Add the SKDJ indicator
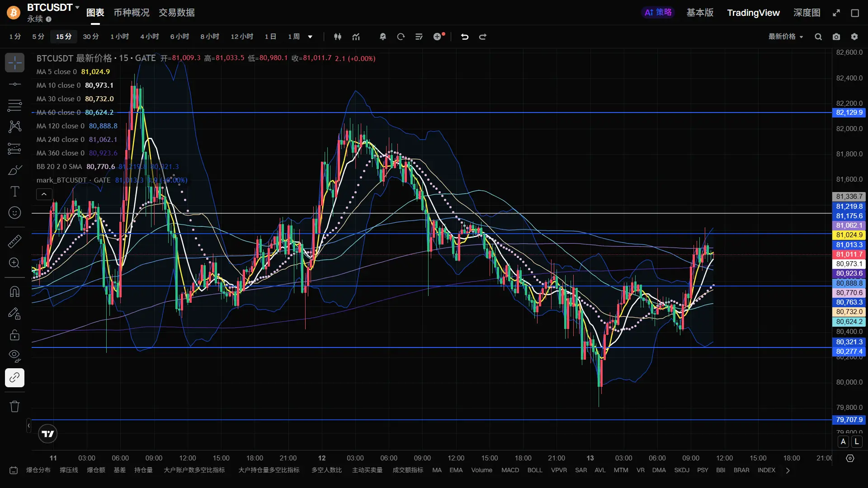The height and width of the screenshot is (488, 868). 682,470
